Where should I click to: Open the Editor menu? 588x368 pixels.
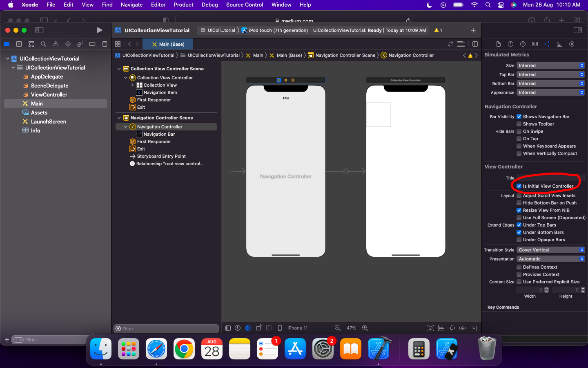tap(158, 4)
